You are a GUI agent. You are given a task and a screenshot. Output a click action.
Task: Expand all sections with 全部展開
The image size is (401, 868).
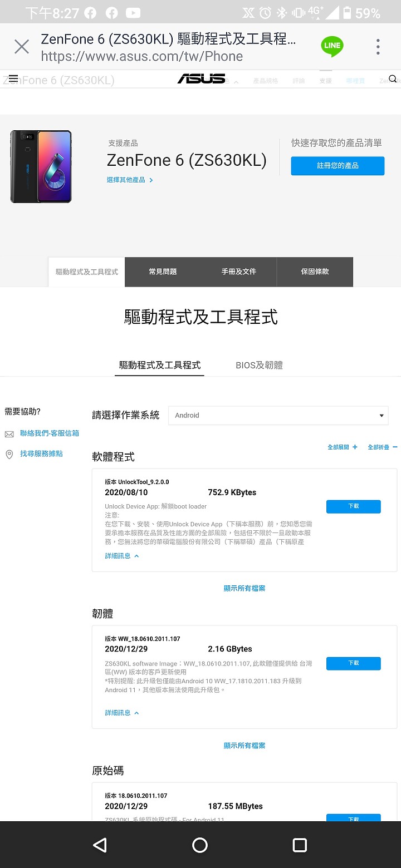(x=343, y=447)
